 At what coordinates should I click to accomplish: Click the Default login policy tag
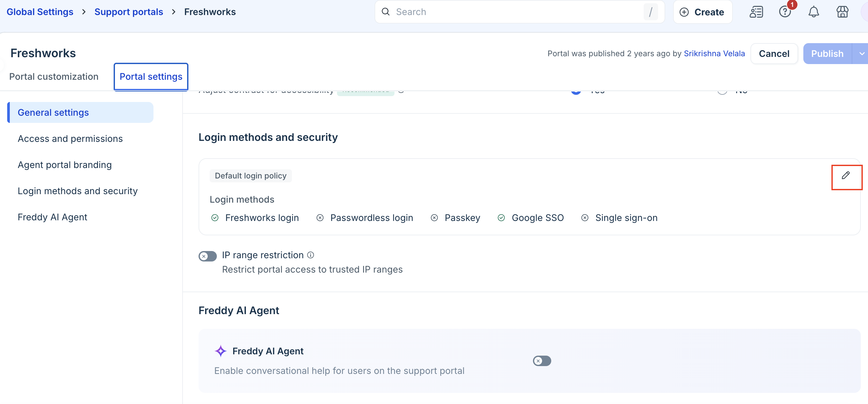pyautogui.click(x=251, y=176)
